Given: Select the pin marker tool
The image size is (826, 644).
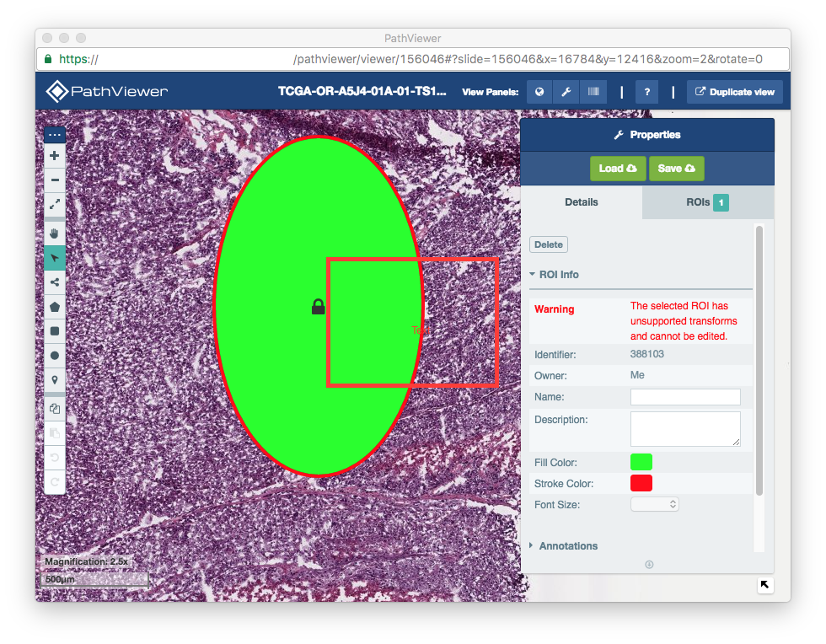Looking at the screenshot, I should tap(54, 379).
